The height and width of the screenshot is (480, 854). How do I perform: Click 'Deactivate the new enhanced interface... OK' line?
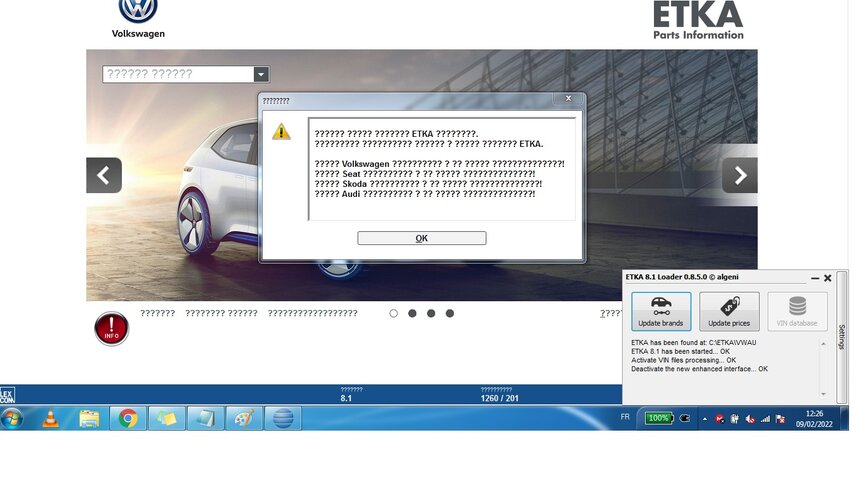(x=699, y=369)
